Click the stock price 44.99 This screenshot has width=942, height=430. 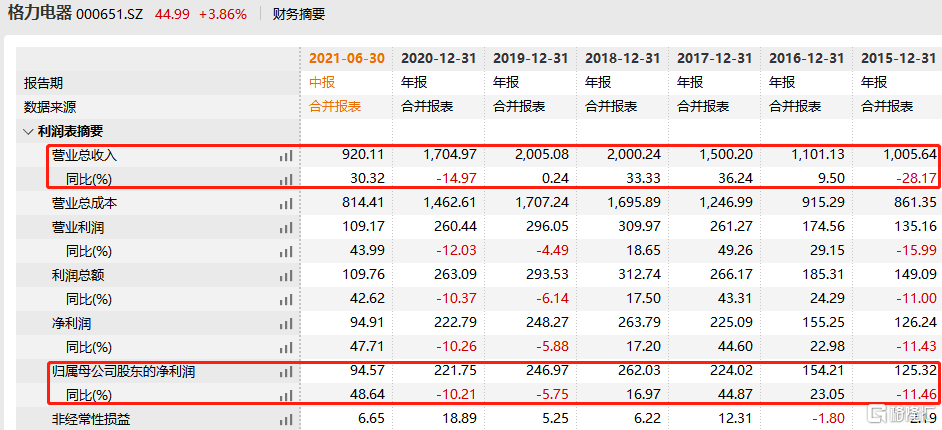(171, 14)
